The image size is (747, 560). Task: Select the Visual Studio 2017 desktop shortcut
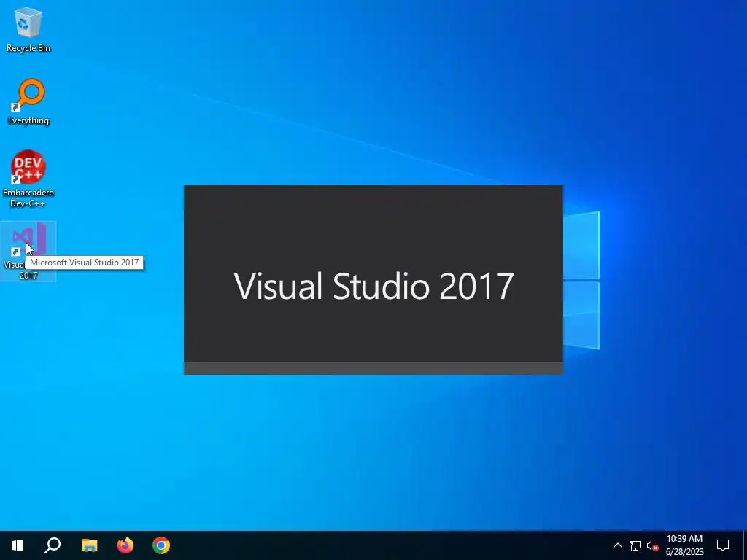click(28, 251)
